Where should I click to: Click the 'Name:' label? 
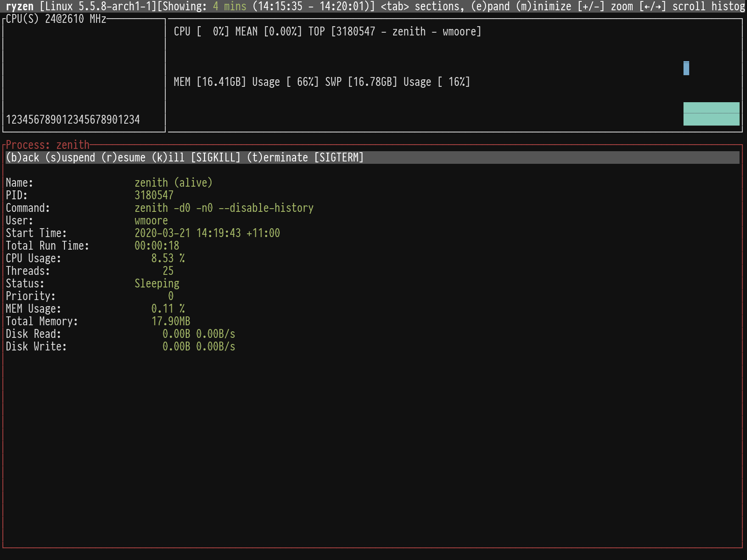[x=20, y=183]
